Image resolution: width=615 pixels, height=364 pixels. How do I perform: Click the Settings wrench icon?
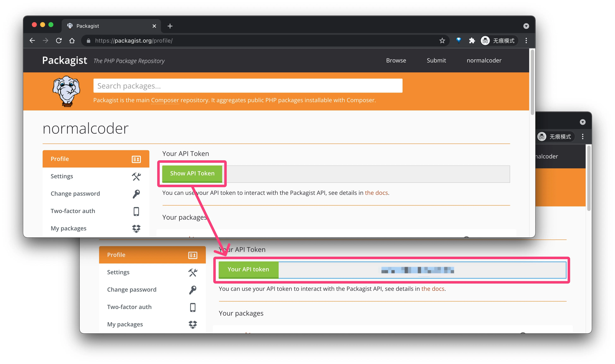(x=136, y=177)
